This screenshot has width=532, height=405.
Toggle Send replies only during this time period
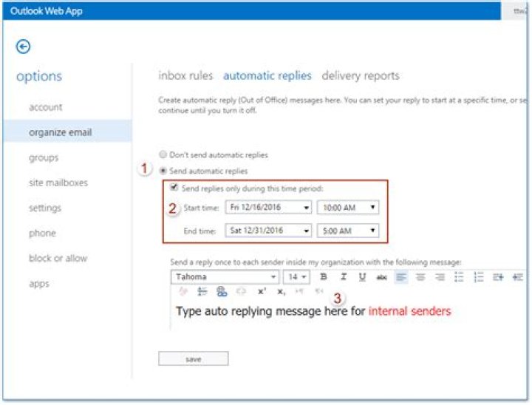pyautogui.click(x=174, y=187)
